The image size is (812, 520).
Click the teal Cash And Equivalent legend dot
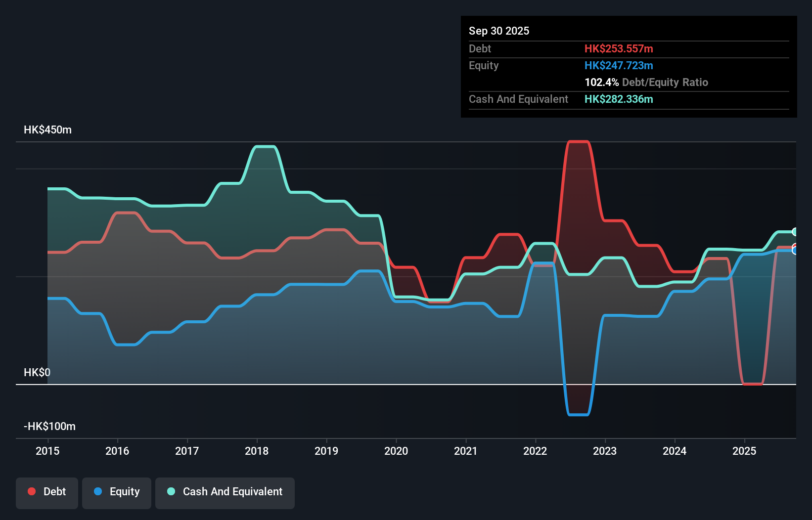(171, 491)
